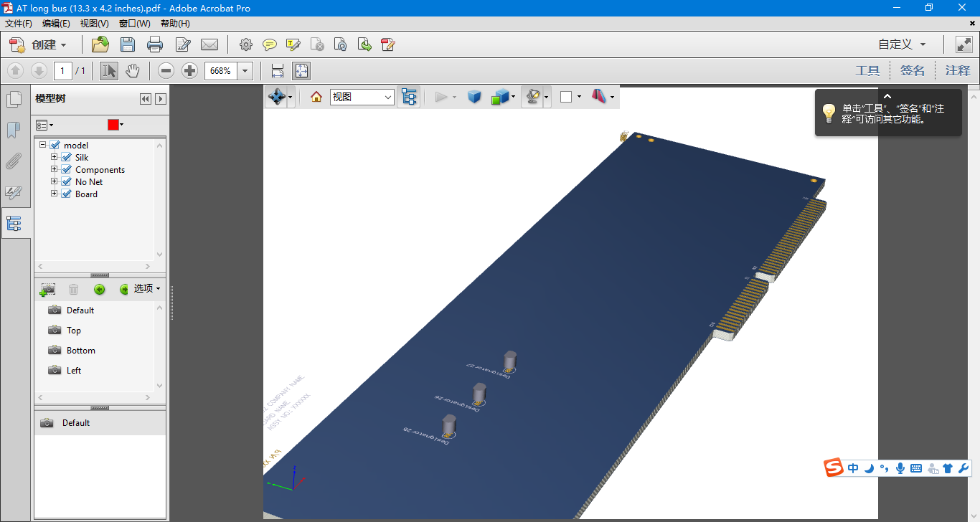
Task: Select the Bottom view in list
Action: [x=80, y=351]
